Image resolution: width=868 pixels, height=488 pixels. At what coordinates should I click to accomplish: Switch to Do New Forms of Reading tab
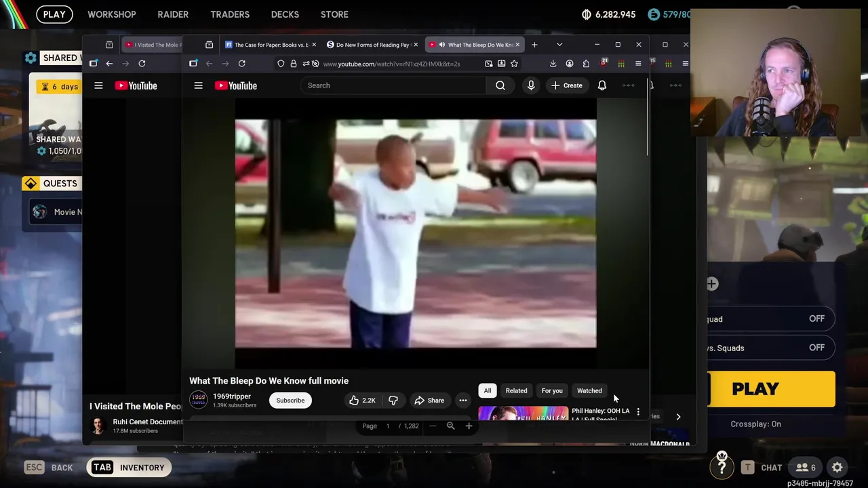pyautogui.click(x=372, y=45)
